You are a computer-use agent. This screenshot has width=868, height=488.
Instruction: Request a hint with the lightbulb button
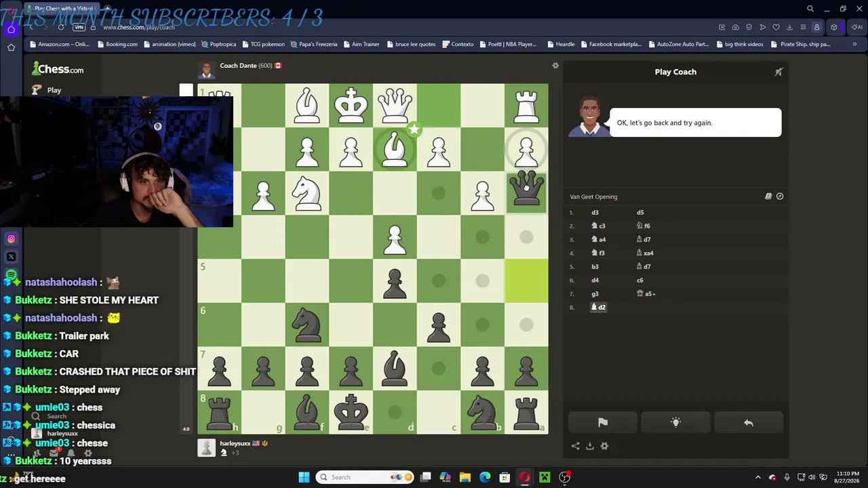[675, 423]
